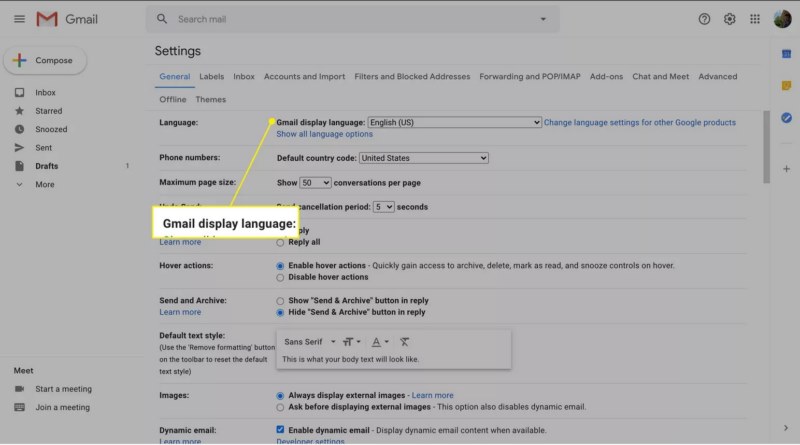Open the text color picker
Image resolution: width=800 pixels, height=445 pixels.
coord(380,342)
